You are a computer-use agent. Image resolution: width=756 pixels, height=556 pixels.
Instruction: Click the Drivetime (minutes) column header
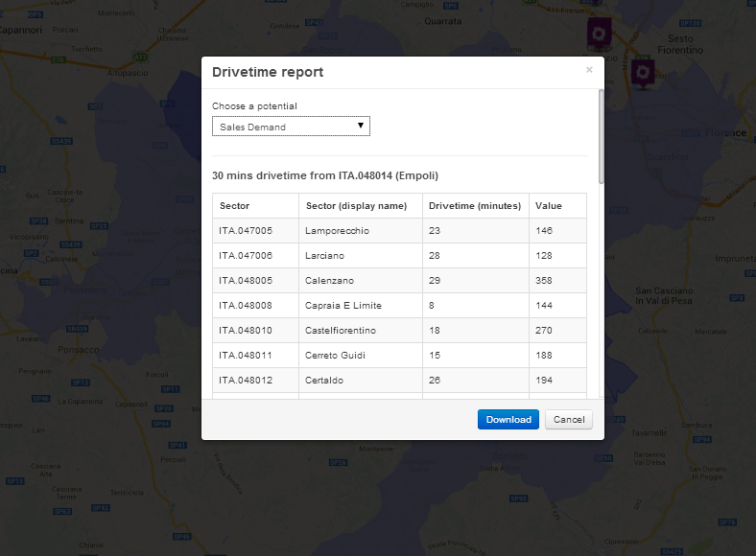(x=476, y=206)
